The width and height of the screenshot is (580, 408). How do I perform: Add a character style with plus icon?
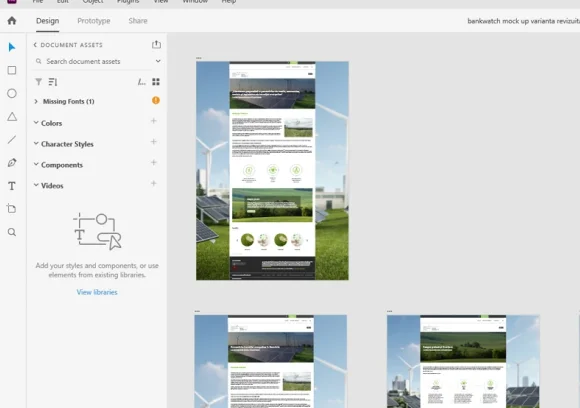click(x=154, y=141)
